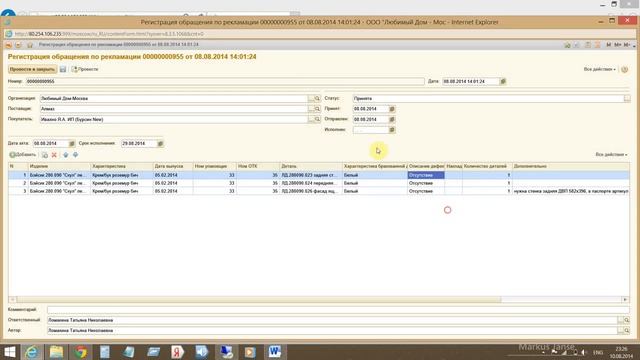640x360 pixels.
Task: Open calendar for Отправлен date field
Action: pyautogui.click(x=392, y=119)
